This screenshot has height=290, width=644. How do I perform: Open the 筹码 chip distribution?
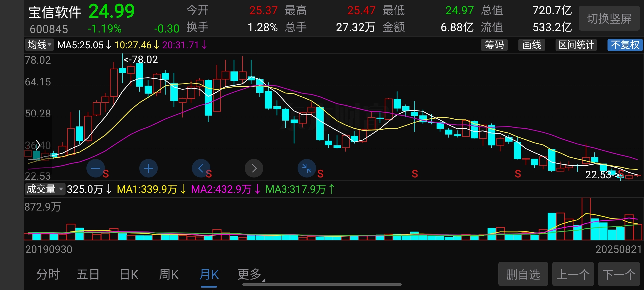[494, 45]
